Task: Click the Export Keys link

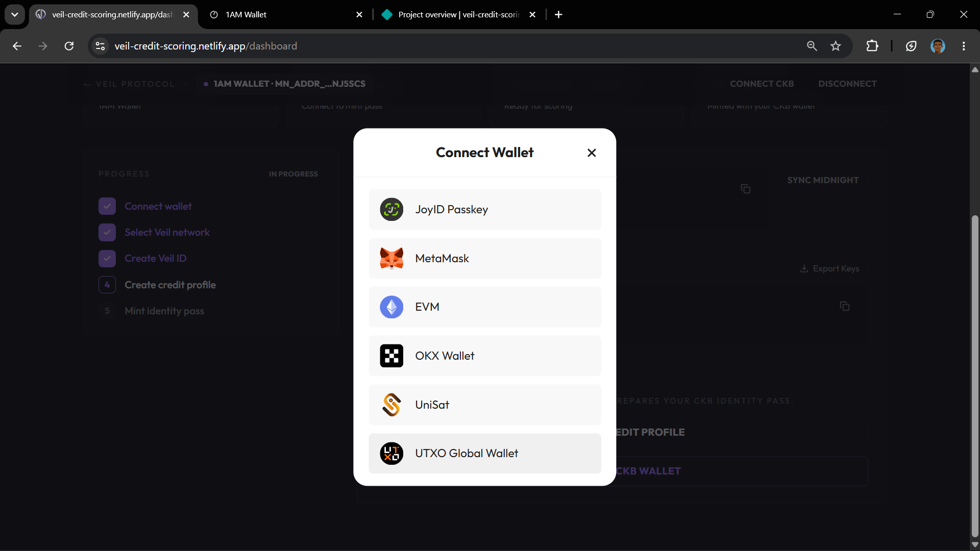Action: click(829, 268)
